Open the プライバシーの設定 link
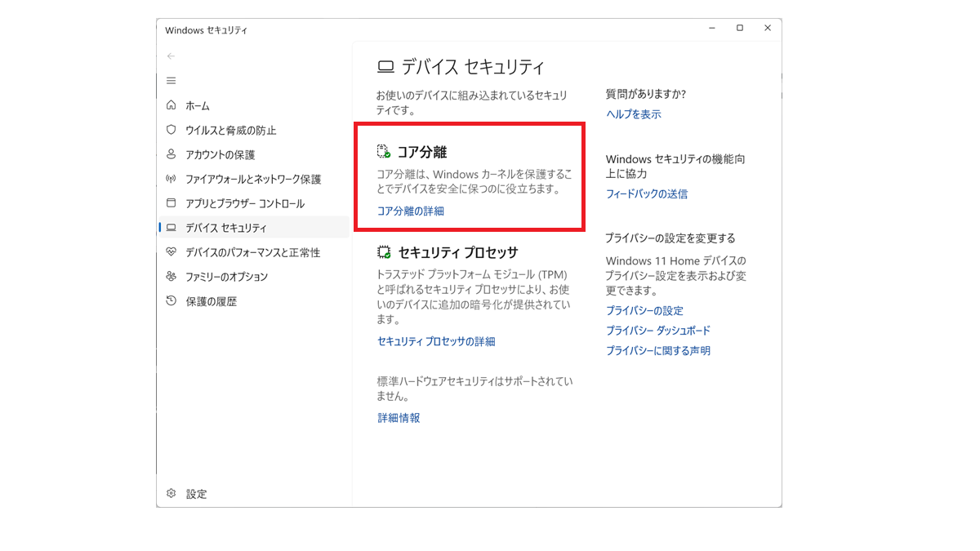The height and width of the screenshot is (551, 980). click(x=645, y=311)
